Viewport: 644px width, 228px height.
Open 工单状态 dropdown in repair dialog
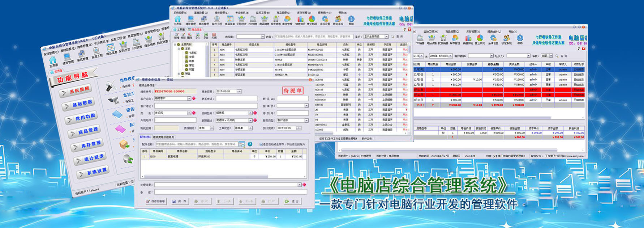[x=250, y=128]
